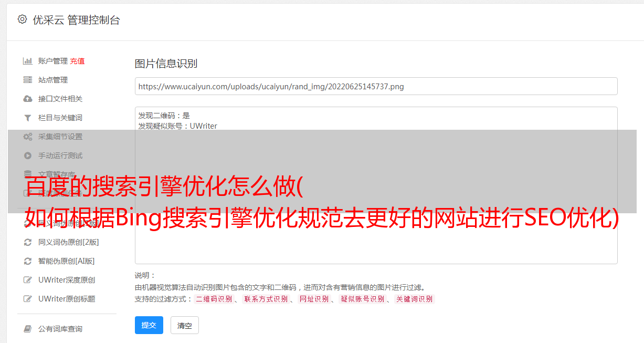This screenshot has height=343, width=644.
Task: Click the gear icon beside 优采云 管理控制台
Action: click(x=22, y=19)
